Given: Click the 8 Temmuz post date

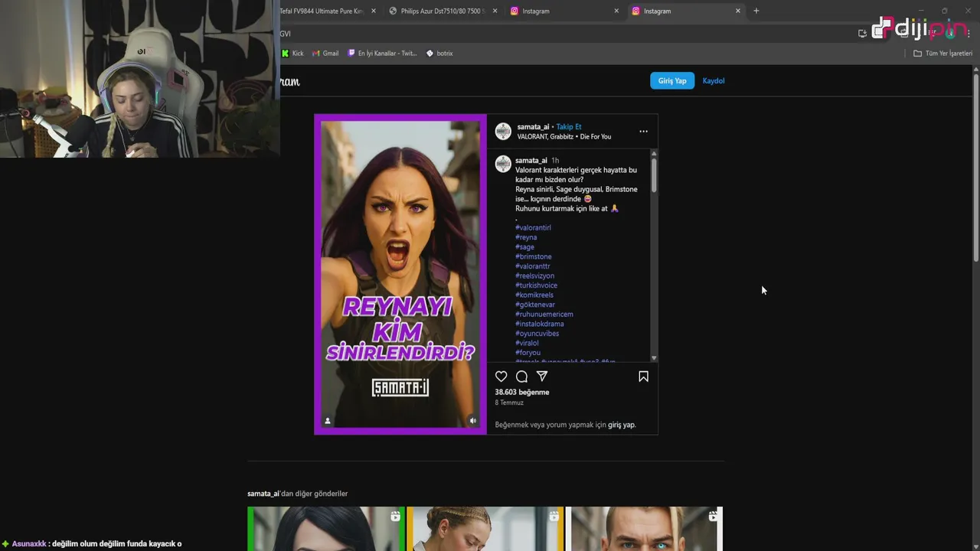Looking at the screenshot, I should click(x=509, y=403).
